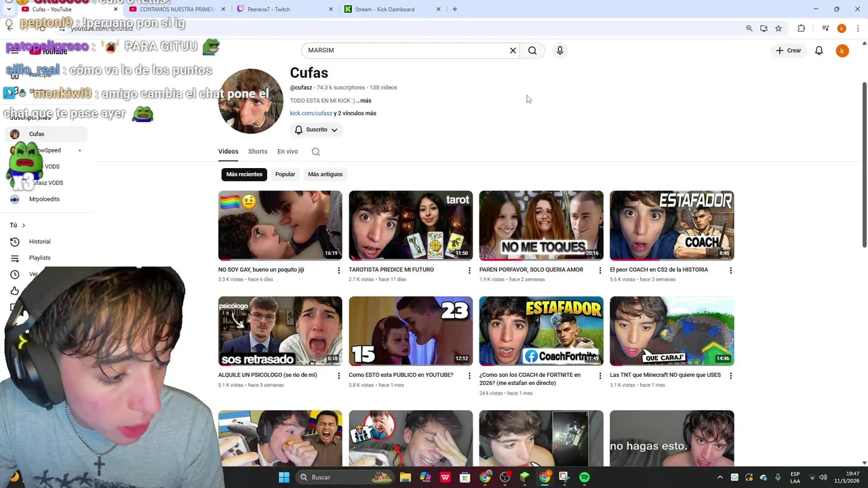Open options for Como ESTO esta PUBLICO video
Screen dimensions: 868x488
(469, 376)
